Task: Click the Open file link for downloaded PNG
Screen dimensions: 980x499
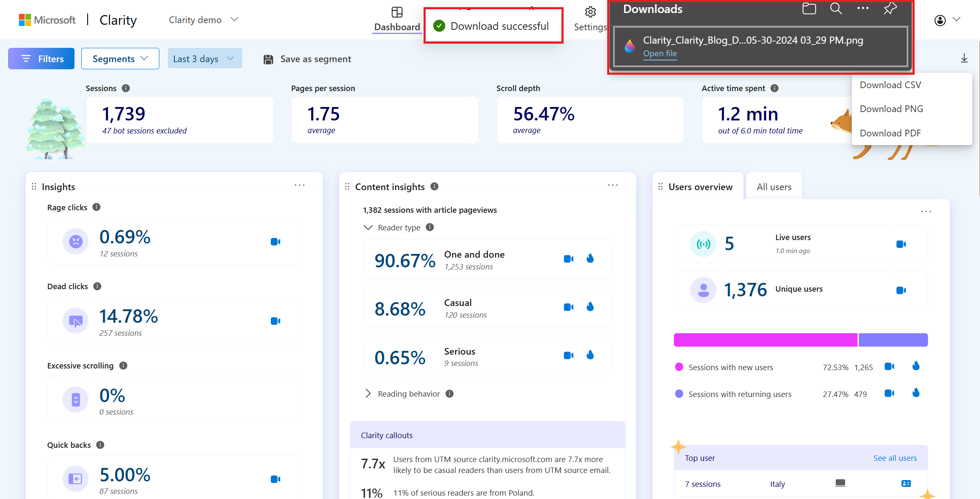Action: (x=660, y=53)
